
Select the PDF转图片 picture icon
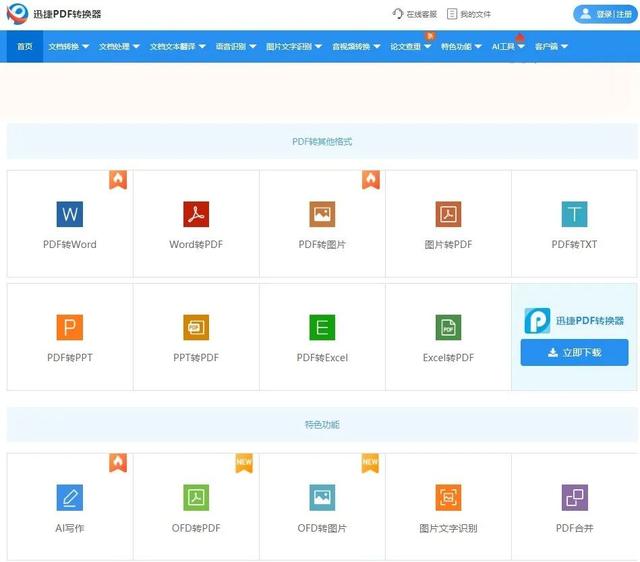click(x=322, y=214)
